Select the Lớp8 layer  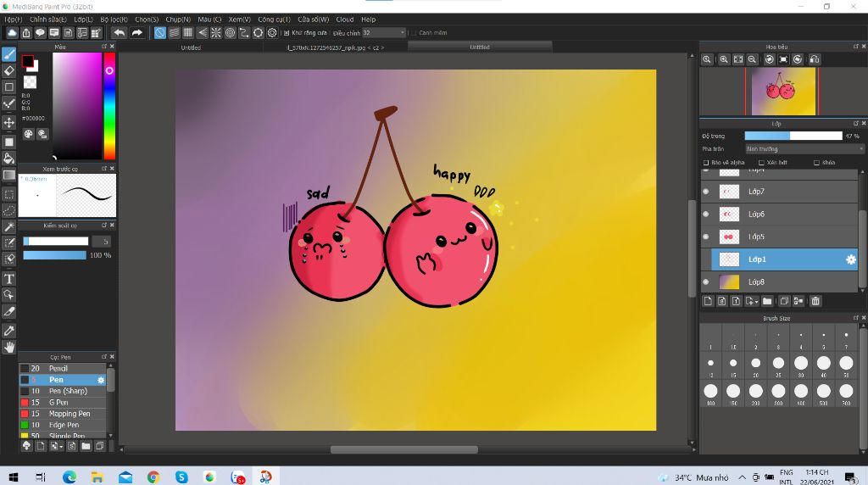tap(779, 282)
